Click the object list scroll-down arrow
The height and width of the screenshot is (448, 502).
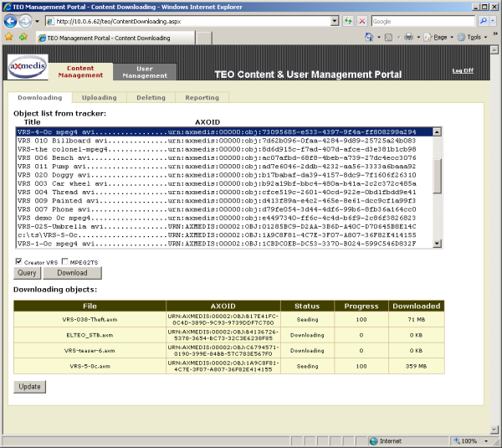[437, 244]
